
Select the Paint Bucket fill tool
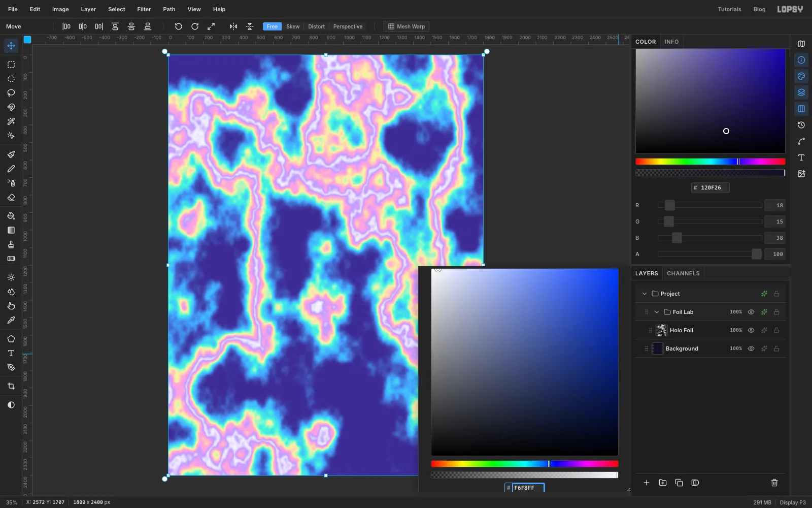[x=11, y=216]
